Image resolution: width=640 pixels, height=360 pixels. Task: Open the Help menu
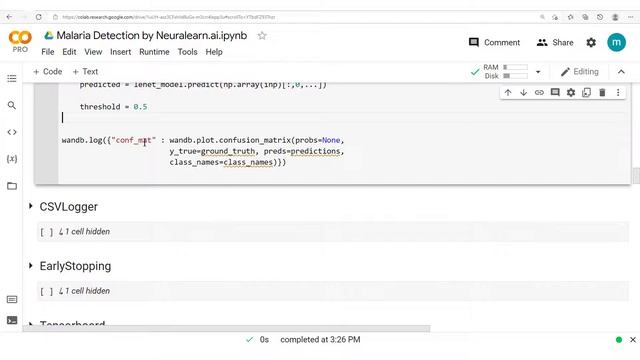214,52
